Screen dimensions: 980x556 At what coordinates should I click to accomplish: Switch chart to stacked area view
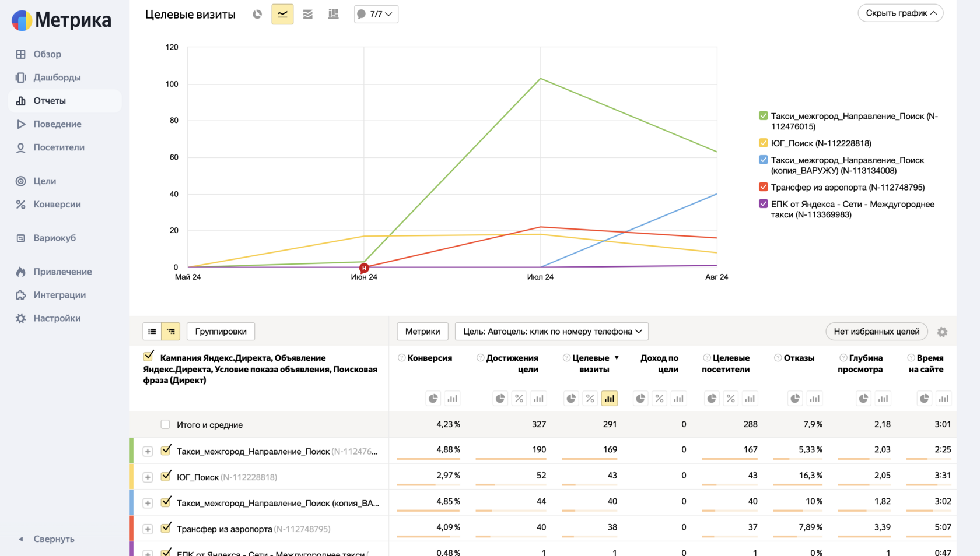(308, 14)
